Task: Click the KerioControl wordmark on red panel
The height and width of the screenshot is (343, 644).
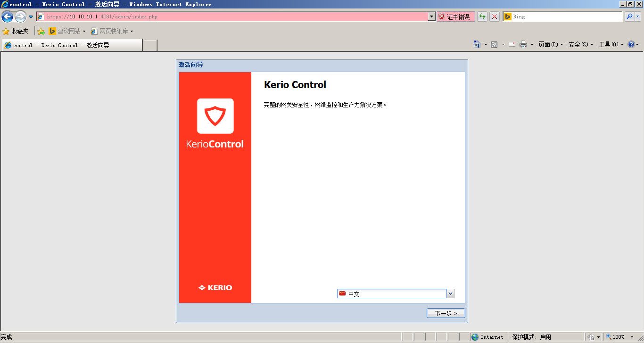Action: pos(215,144)
